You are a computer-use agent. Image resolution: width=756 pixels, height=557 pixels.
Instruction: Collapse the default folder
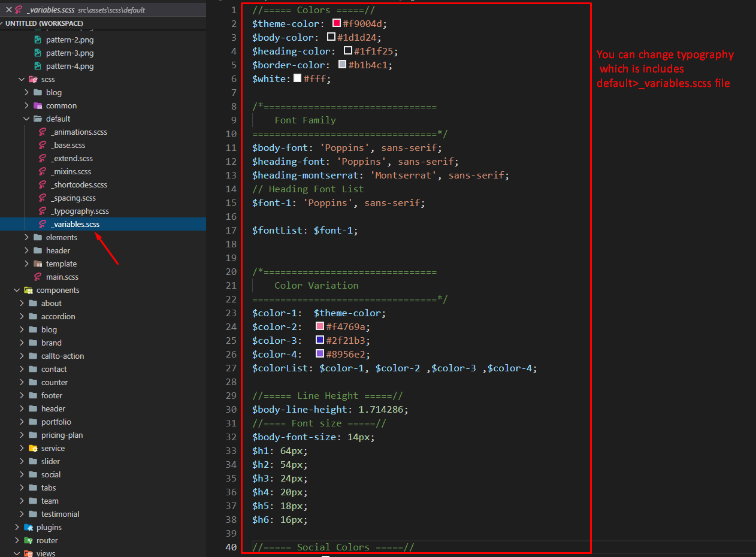(x=26, y=119)
